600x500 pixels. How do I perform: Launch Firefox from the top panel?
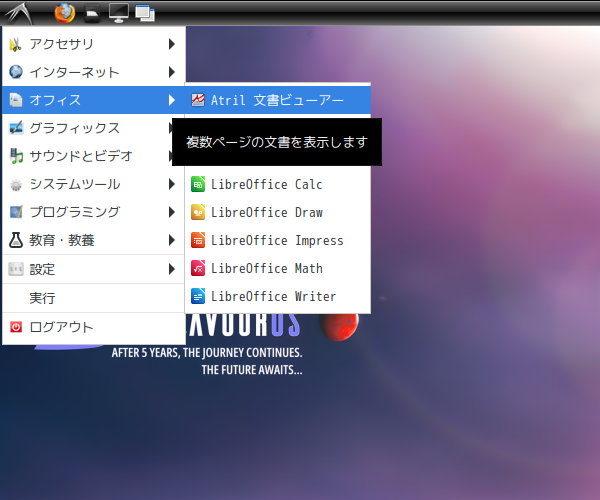[65, 13]
